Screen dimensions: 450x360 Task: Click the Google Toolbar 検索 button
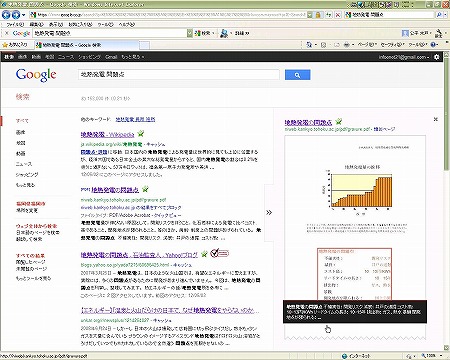[x=204, y=33]
